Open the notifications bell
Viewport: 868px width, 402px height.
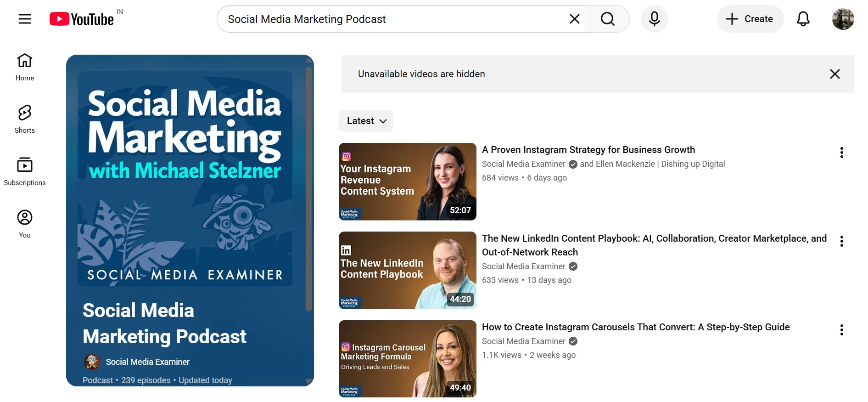pos(803,19)
